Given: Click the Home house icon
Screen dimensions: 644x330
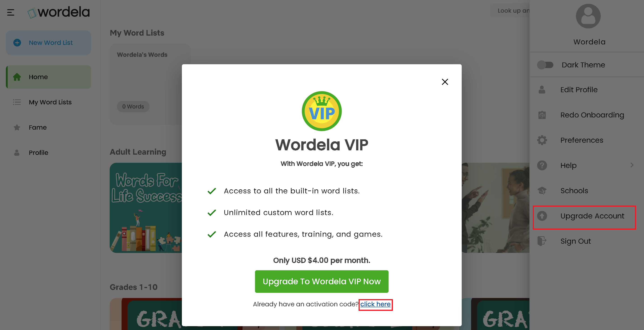Looking at the screenshot, I should tap(17, 77).
